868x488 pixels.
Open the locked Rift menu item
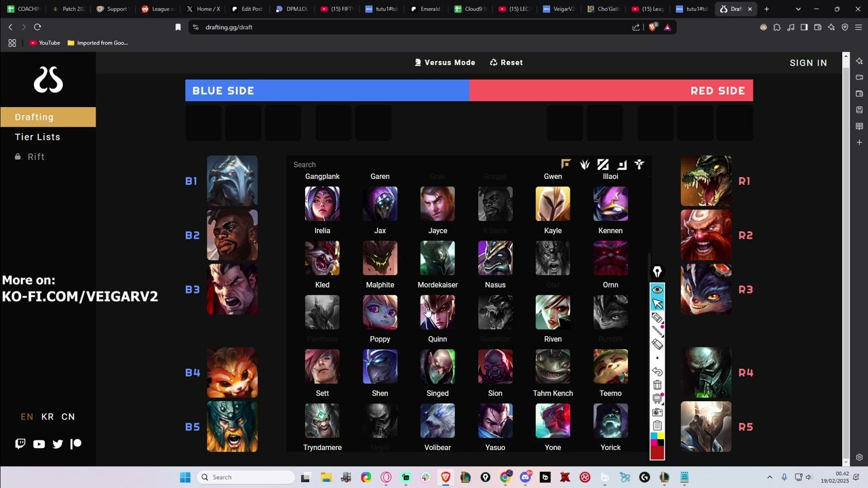click(x=30, y=157)
